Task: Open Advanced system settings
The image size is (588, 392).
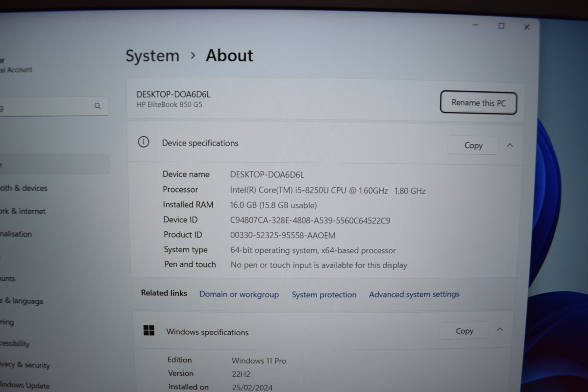Action: [x=414, y=294]
